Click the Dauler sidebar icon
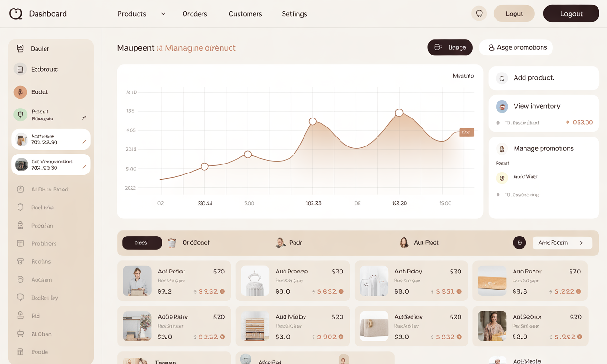Image resolution: width=607 pixels, height=364 pixels. point(20,48)
